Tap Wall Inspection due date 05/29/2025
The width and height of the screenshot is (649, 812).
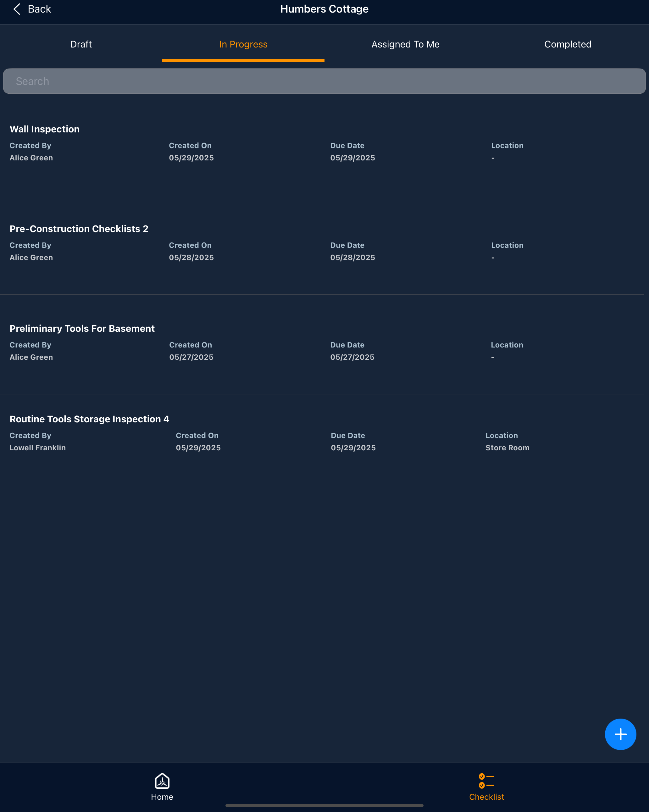pos(352,158)
